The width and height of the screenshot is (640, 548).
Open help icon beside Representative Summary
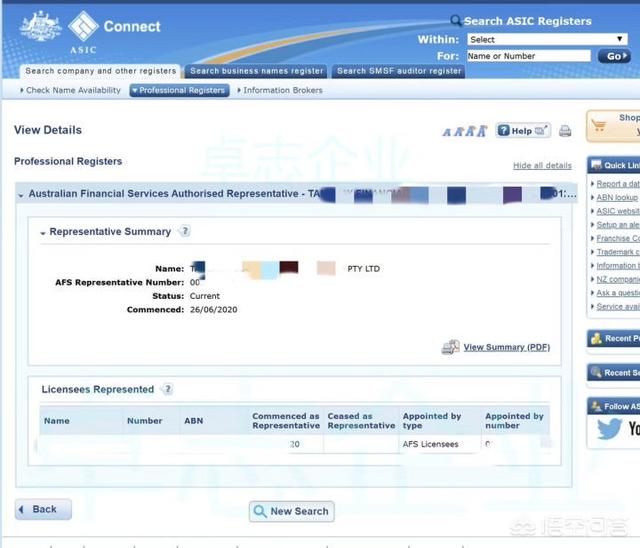point(184,231)
